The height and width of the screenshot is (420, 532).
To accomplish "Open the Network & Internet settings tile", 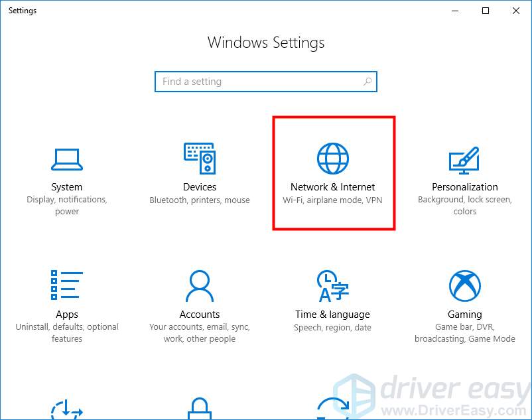I will pyautogui.click(x=332, y=174).
